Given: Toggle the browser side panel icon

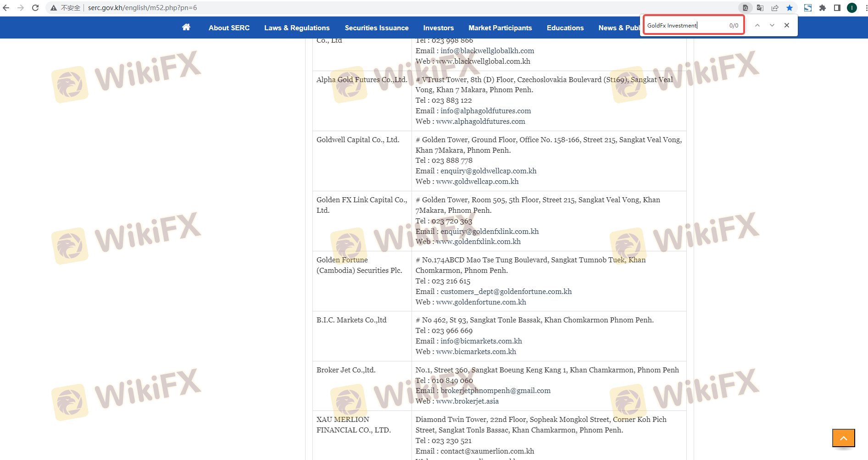Looking at the screenshot, I should [837, 8].
